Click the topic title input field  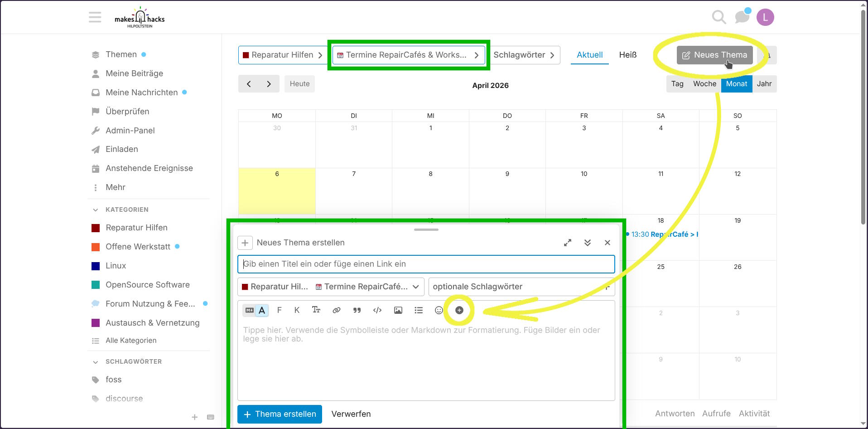(x=426, y=264)
